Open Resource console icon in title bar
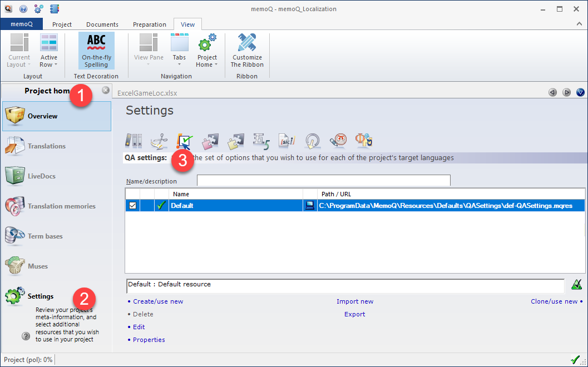Viewport: 588px width, 367px height. point(55,9)
